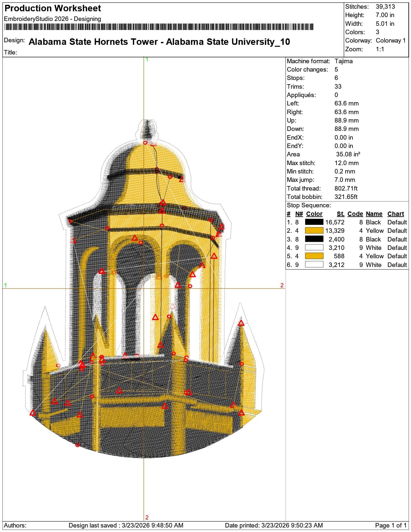The height and width of the screenshot is (532, 411).
Task: Click the Height value 7.00 in
Action: click(x=385, y=15)
